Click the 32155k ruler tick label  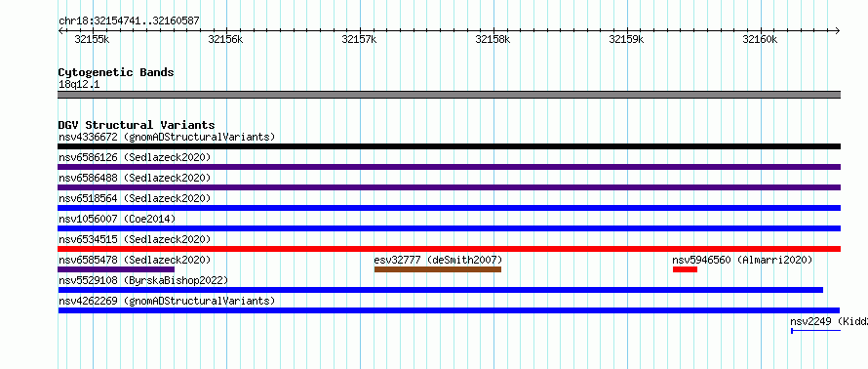pyautogui.click(x=92, y=39)
